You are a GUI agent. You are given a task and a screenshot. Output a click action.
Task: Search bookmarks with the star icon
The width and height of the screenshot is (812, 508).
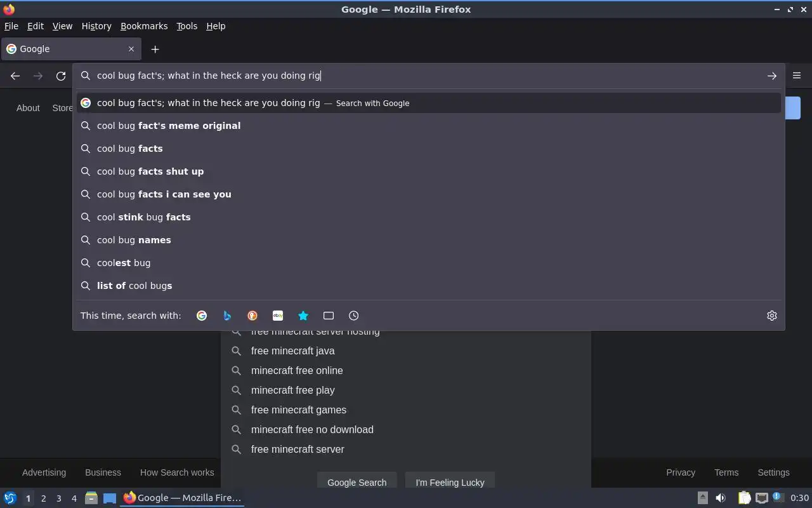click(x=303, y=316)
